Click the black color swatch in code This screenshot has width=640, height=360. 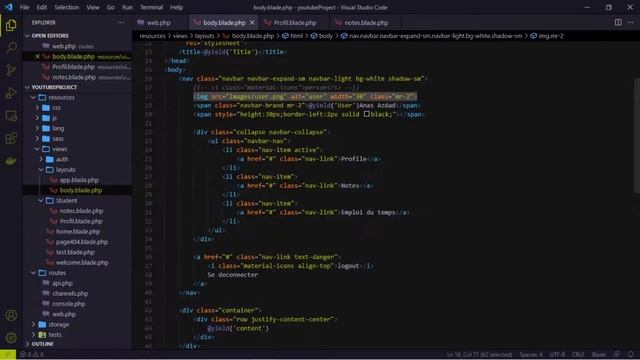coord(367,114)
